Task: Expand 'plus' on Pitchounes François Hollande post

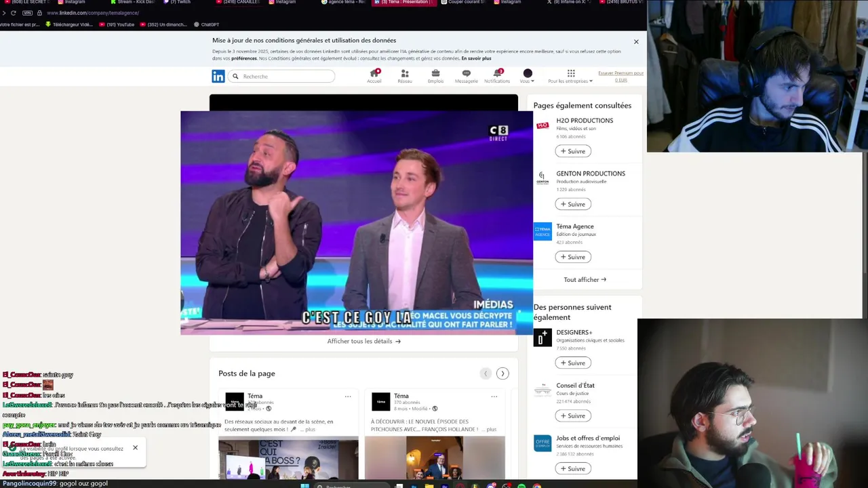Action: click(x=490, y=429)
